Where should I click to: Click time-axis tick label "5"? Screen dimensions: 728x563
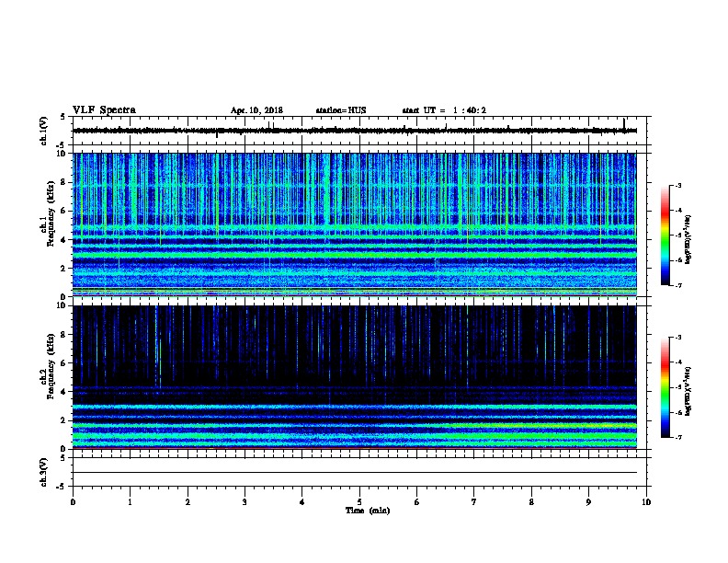click(x=359, y=502)
